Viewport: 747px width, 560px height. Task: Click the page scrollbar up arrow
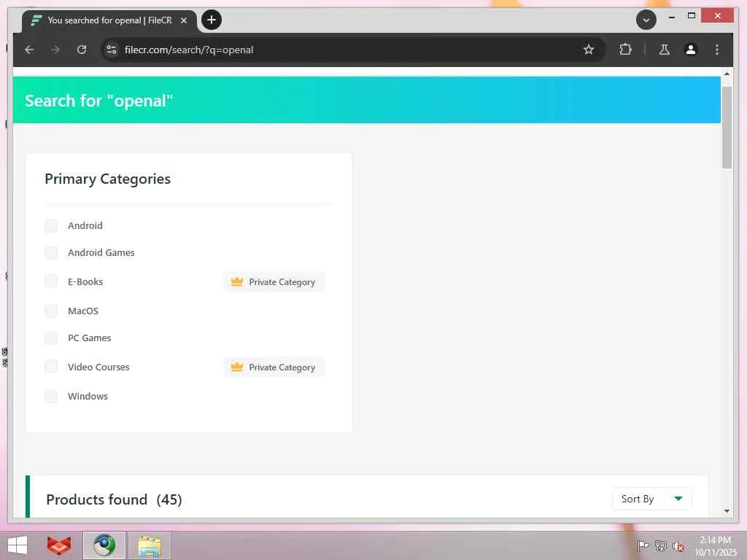[727, 74]
